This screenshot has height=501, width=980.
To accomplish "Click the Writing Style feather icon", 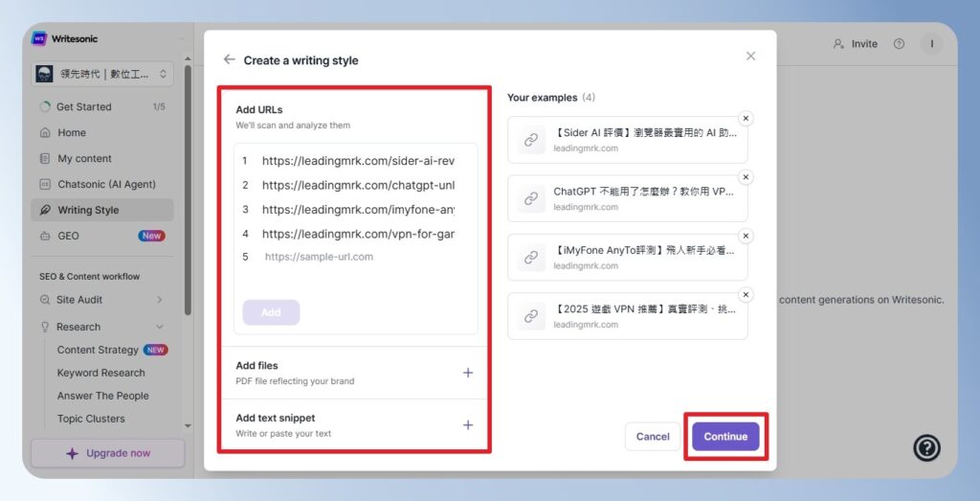I will [45, 210].
